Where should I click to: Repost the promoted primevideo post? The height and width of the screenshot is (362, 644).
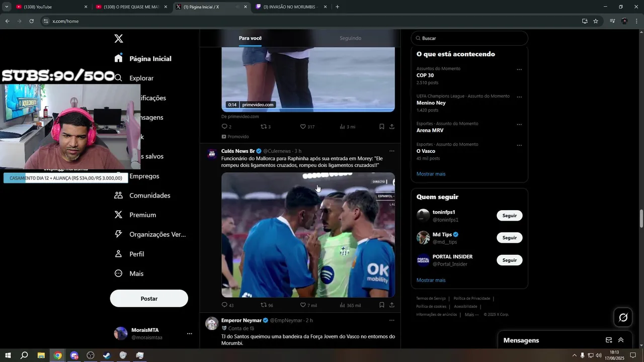(x=264, y=126)
